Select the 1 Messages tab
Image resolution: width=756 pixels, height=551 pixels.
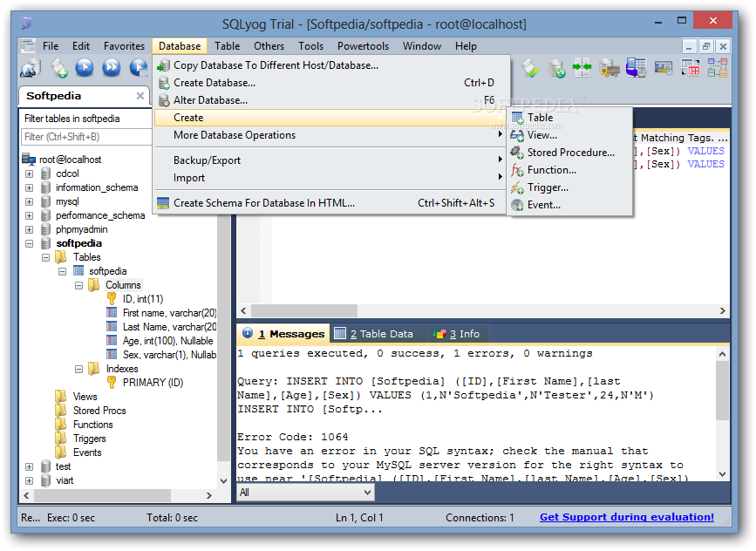pos(284,334)
